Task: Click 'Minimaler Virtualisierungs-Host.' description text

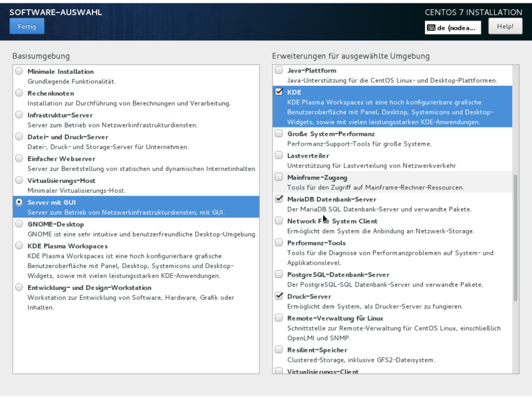Action: 76,191
